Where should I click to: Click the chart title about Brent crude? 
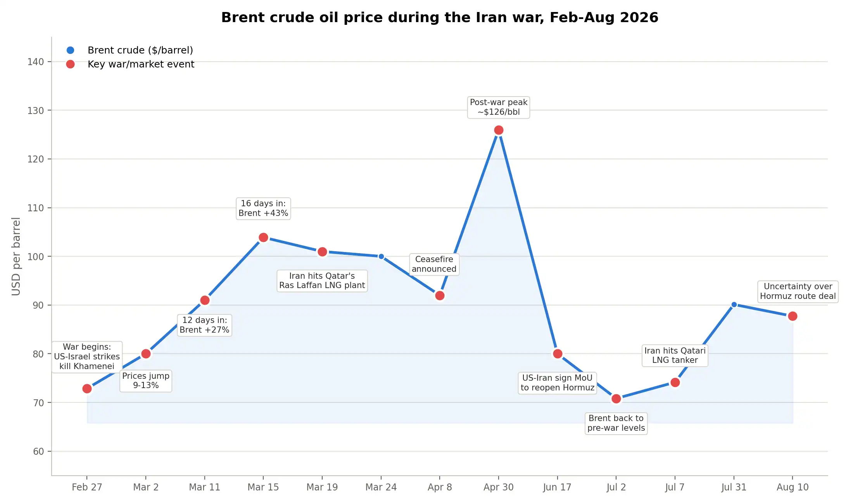pos(440,17)
